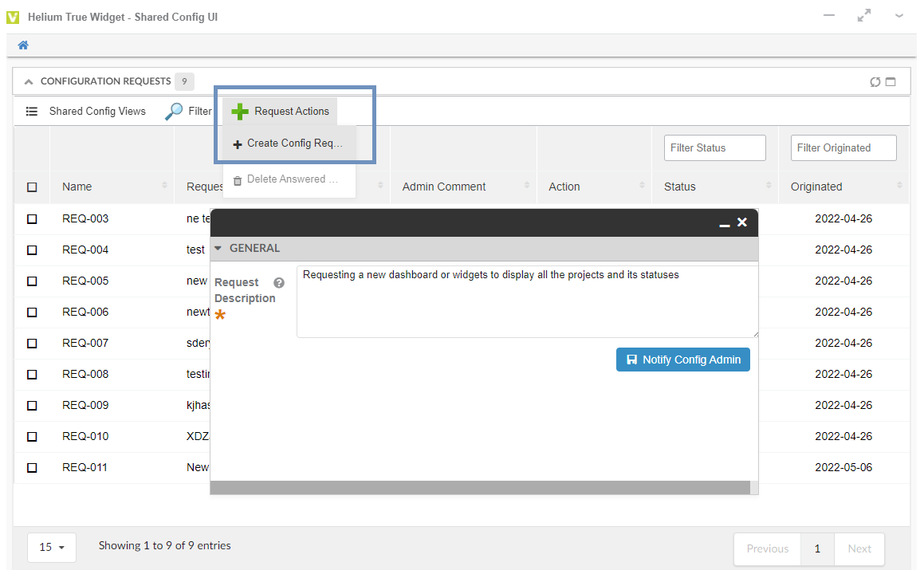Click the Home icon in breadcrumb bar
The width and height of the screenshot is (924, 570).
click(x=23, y=45)
